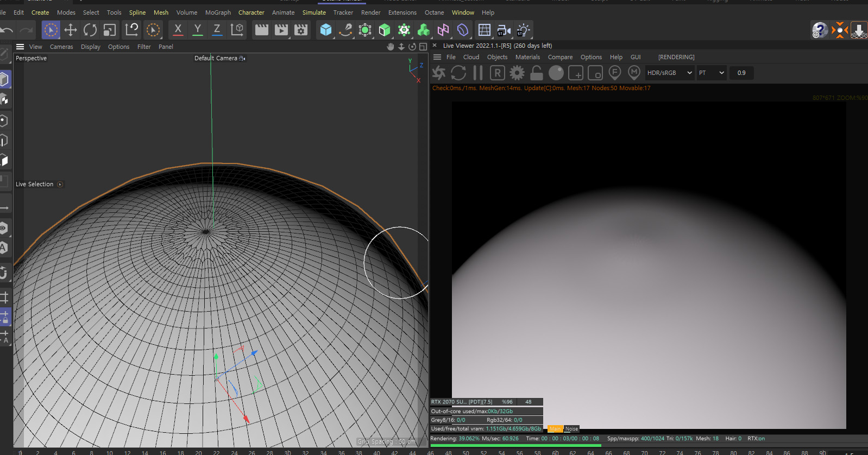Click Render View clapperboard icon

262,30
